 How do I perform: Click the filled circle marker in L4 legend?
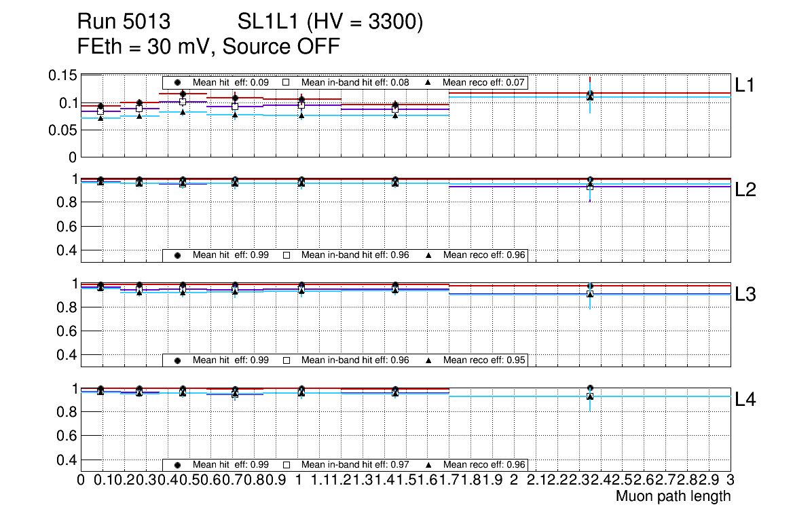[x=177, y=465]
